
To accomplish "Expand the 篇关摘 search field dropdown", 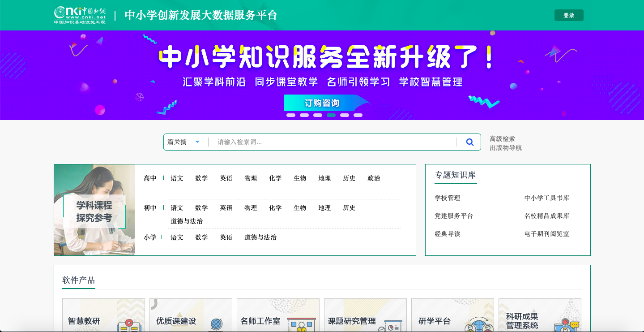I will 197,142.
